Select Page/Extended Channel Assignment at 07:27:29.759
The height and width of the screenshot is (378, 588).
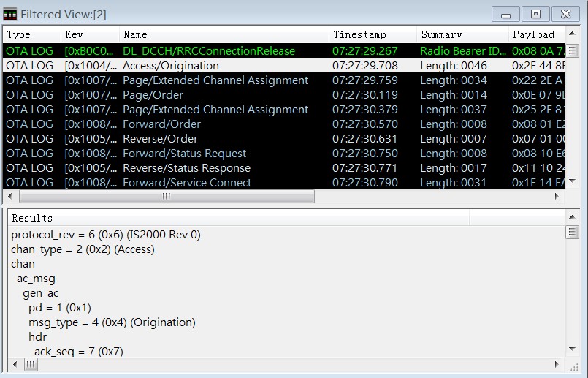tap(284, 80)
